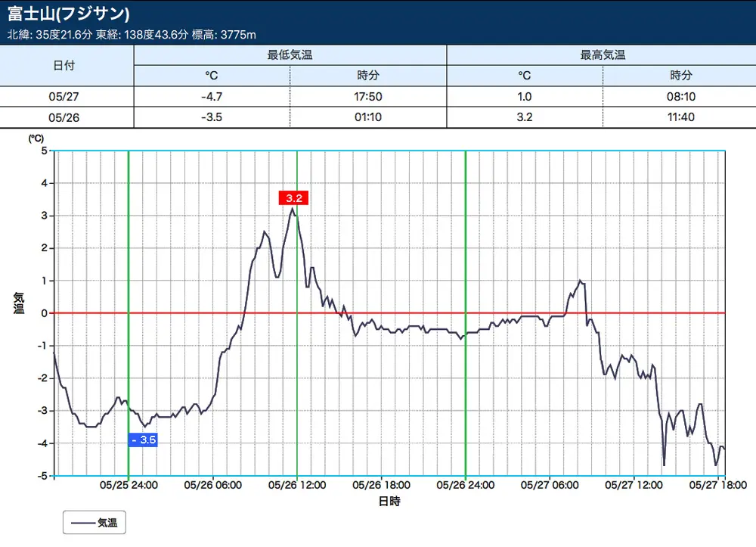Click the 日付 column header
Image resolution: width=756 pixels, height=547 pixels.
64,66
